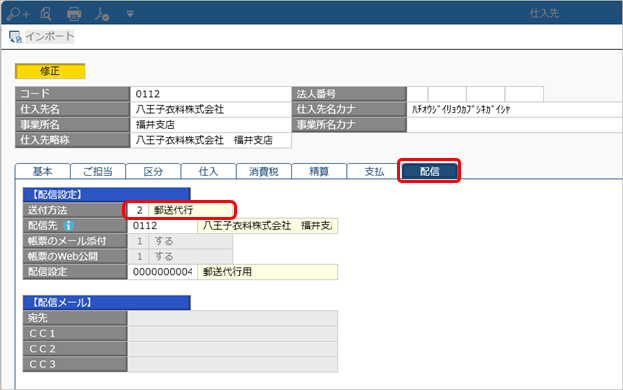Go to the 仕入 tab
623x390 pixels.
pyautogui.click(x=208, y=171)
